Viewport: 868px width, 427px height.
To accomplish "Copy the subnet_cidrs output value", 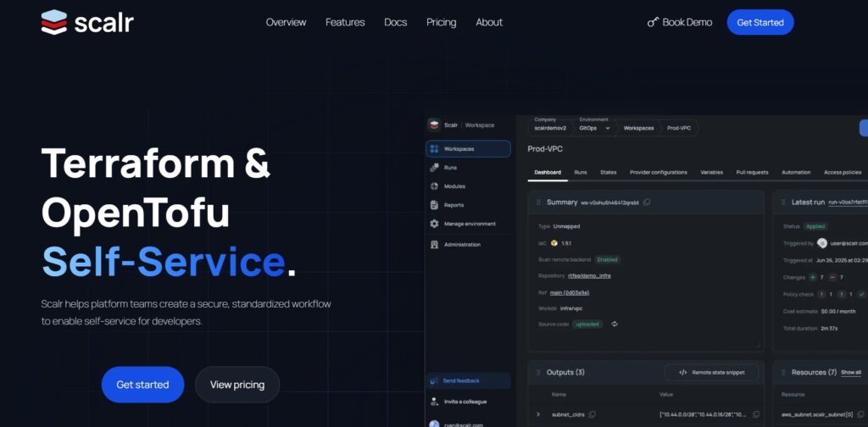I will coord(756,414).
